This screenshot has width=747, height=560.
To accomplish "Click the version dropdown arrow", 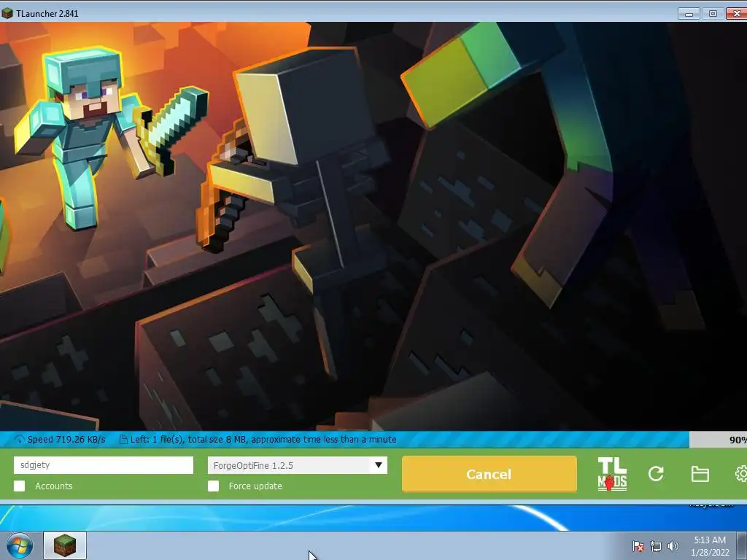I will (x=379, y=465).
